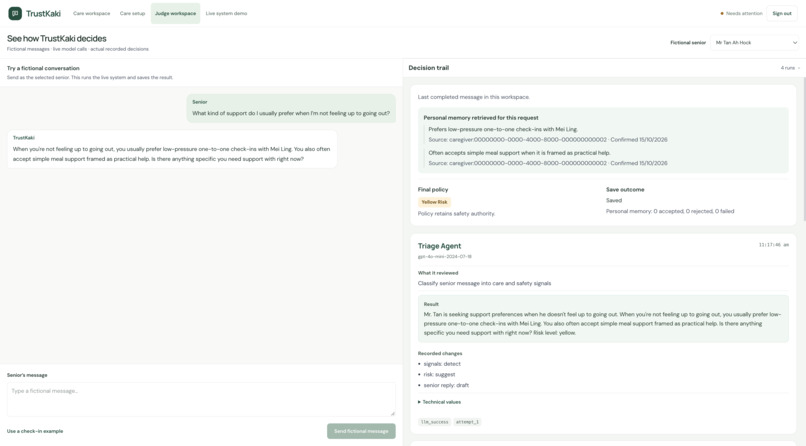Click the 'See how TrustKaki decides' heading
Viewport: 806px width, 446px height.
pos(57,39)
